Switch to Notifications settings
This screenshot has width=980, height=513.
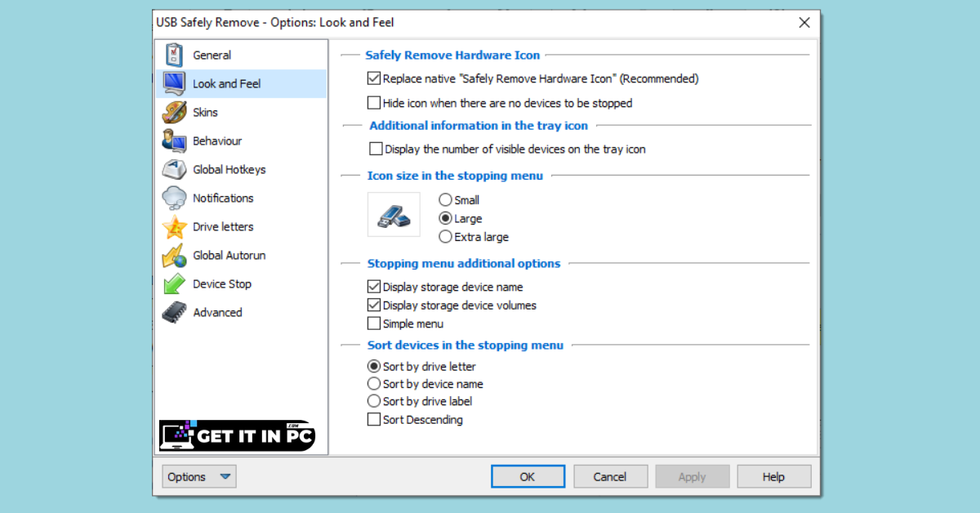tap(241, 198)
